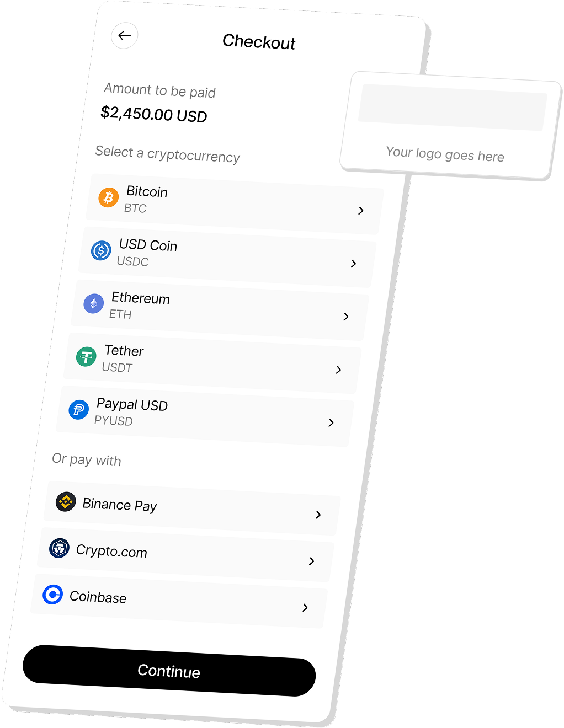Click the purple Ethereum diamond icon
This screenshot has height=728, width=564.
(94, 303)
